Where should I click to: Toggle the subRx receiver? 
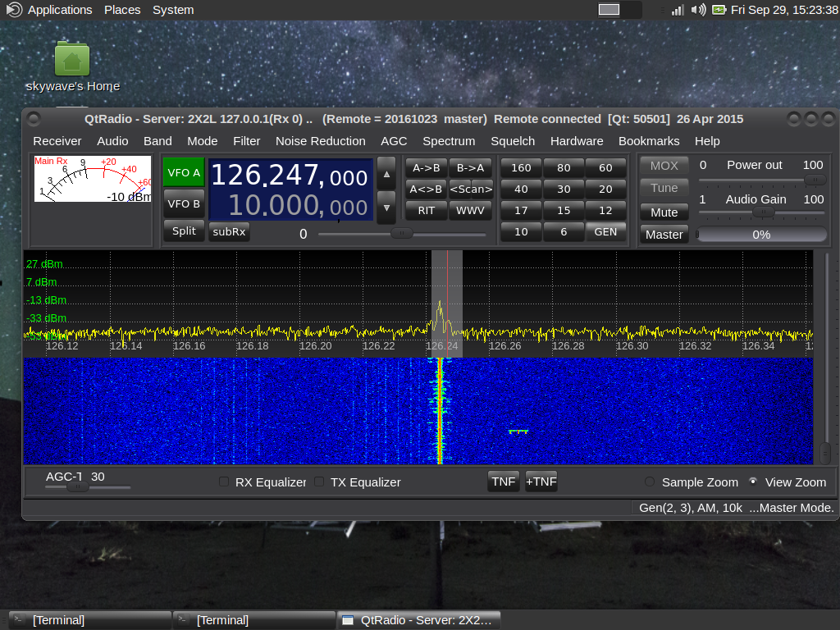229,231
